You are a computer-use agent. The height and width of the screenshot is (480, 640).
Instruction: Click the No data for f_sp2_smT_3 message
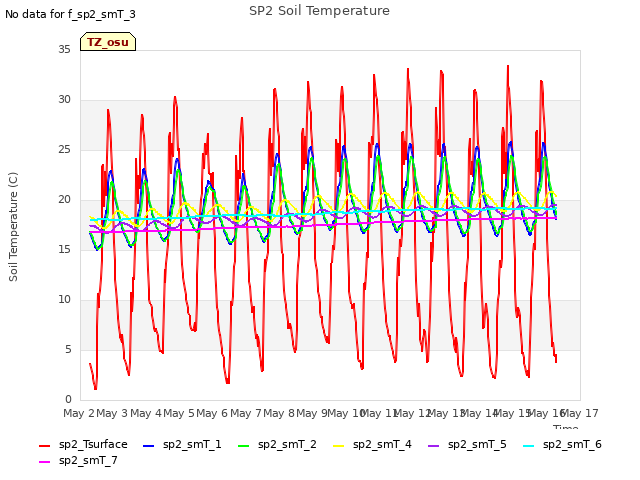tap(70, 14)
